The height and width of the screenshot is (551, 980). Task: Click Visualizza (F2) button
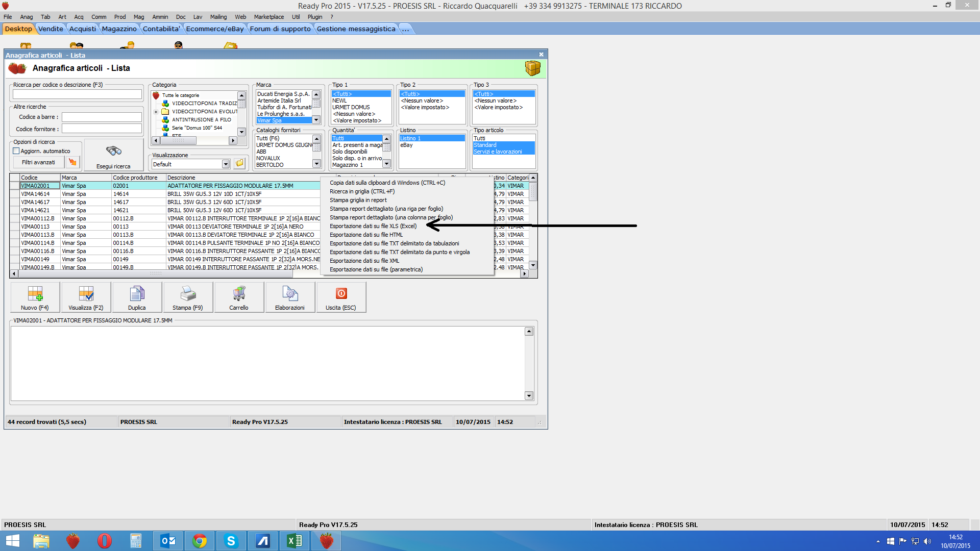coord(86,297)
